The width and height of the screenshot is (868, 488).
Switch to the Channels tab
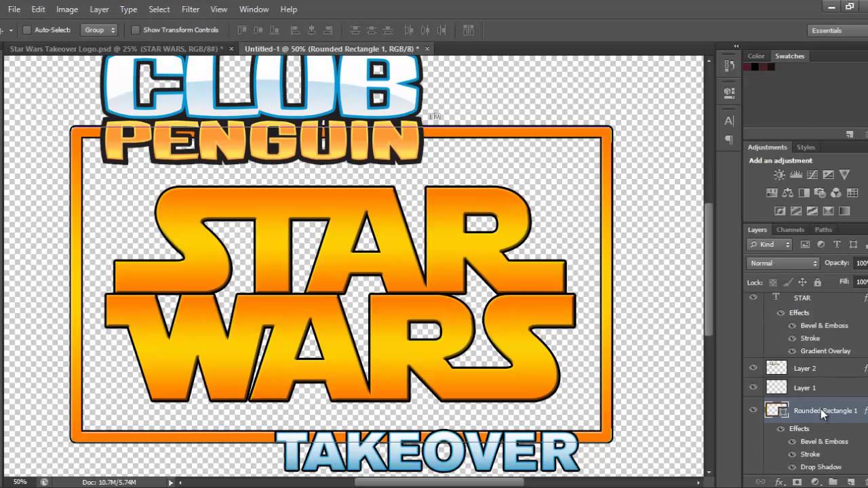790,230
